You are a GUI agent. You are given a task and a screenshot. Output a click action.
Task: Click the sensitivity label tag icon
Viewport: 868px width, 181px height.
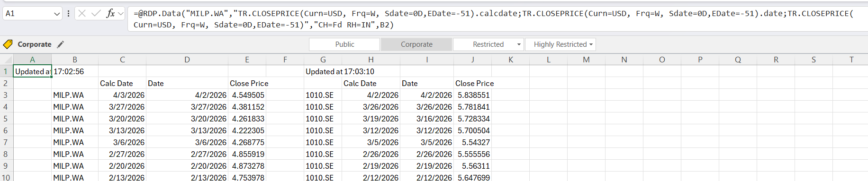(8, 44)
